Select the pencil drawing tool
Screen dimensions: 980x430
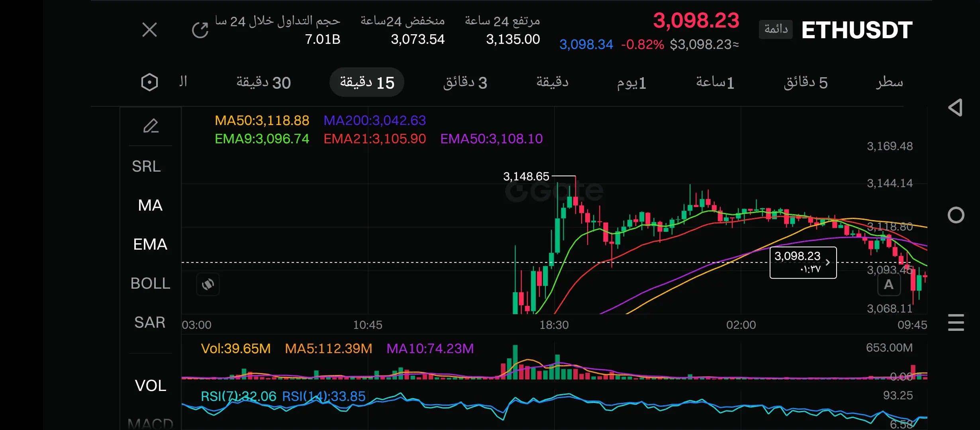pos(151,126)
